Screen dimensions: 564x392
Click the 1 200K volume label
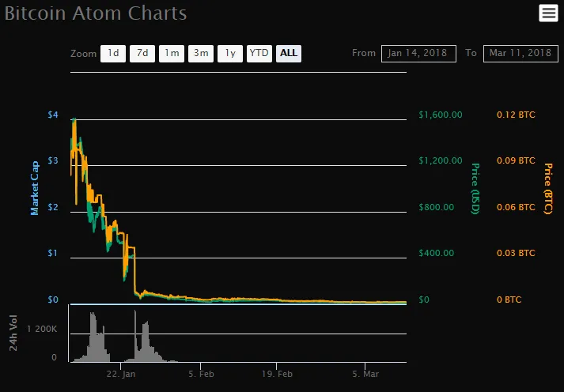42,329
